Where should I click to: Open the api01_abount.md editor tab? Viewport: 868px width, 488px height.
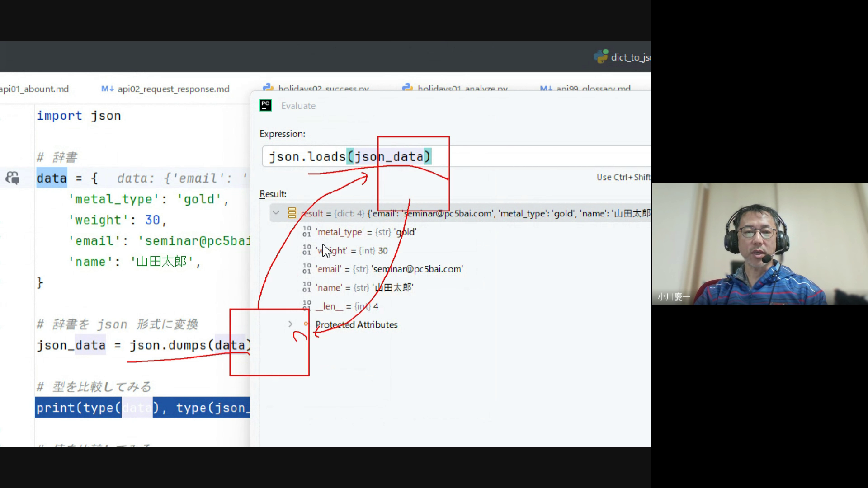[x=34, y=89]
